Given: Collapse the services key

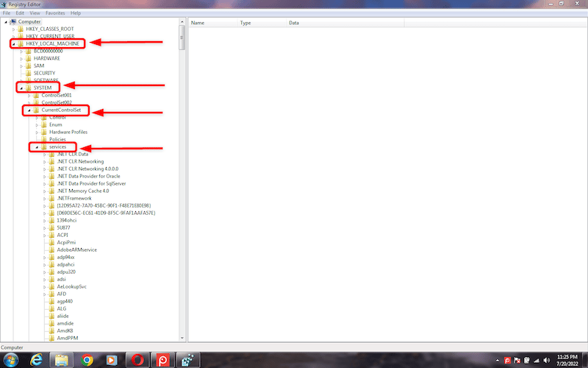Looking at the screenshot, I should [37, 146].
